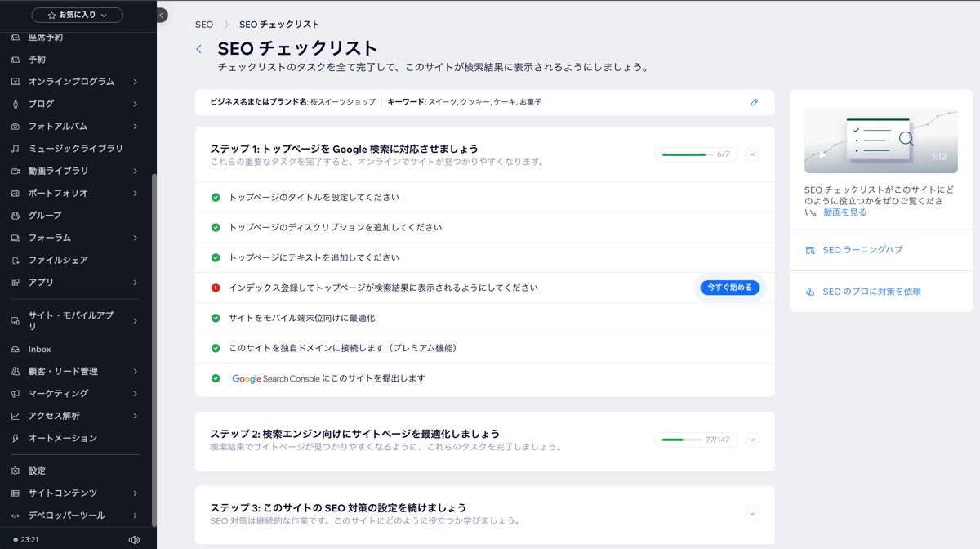Screen dimensions: 980x549
Task: Click the green check next to トップページのタイトル task
Action: click(x=216, y=197)
